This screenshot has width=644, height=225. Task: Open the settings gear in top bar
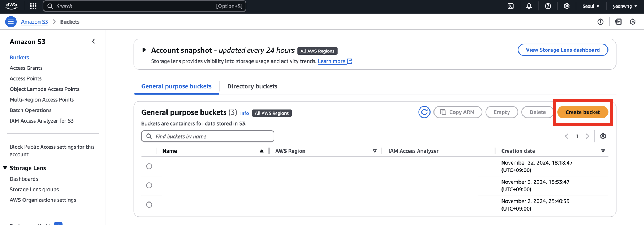coord(567,6)
